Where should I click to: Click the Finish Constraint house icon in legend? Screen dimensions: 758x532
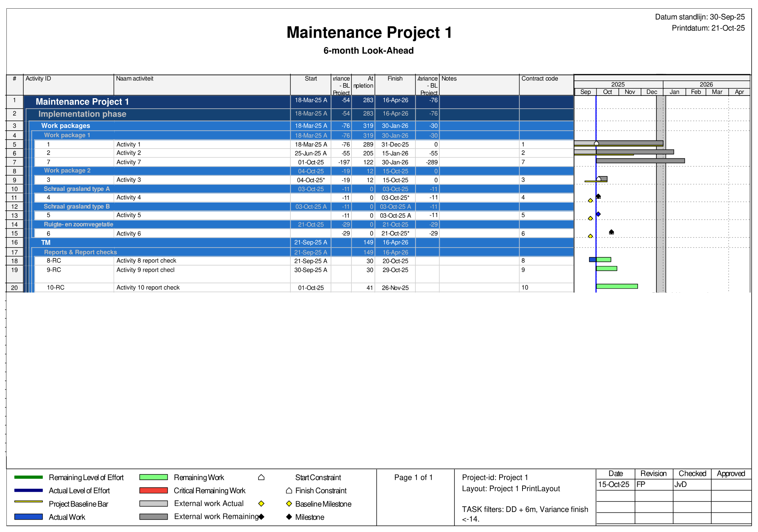pyautogui.click(x=289, y=491)
